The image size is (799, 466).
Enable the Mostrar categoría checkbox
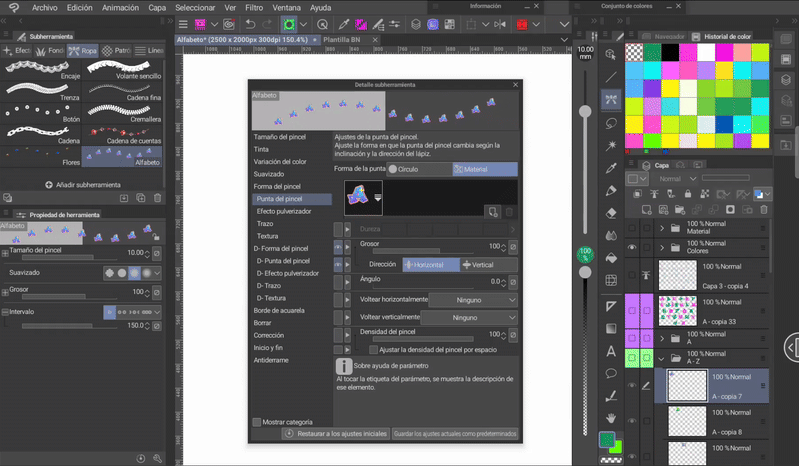[257, 422]
